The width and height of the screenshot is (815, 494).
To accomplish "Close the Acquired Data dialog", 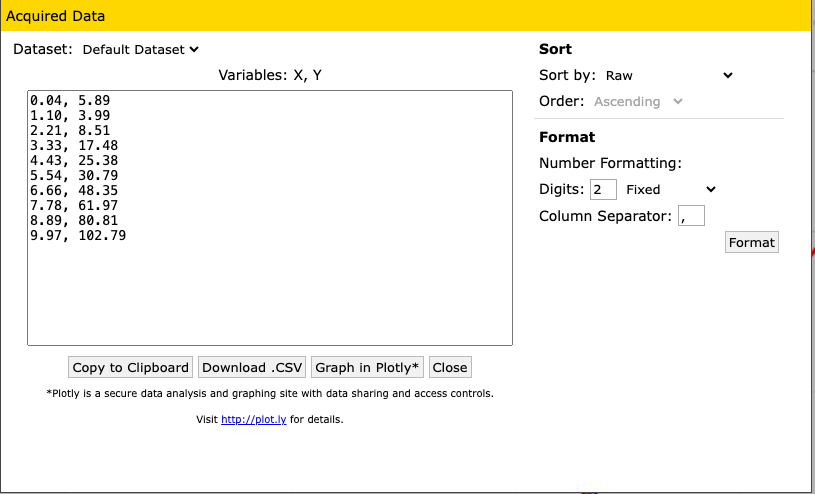I will [x=449, y=367].
